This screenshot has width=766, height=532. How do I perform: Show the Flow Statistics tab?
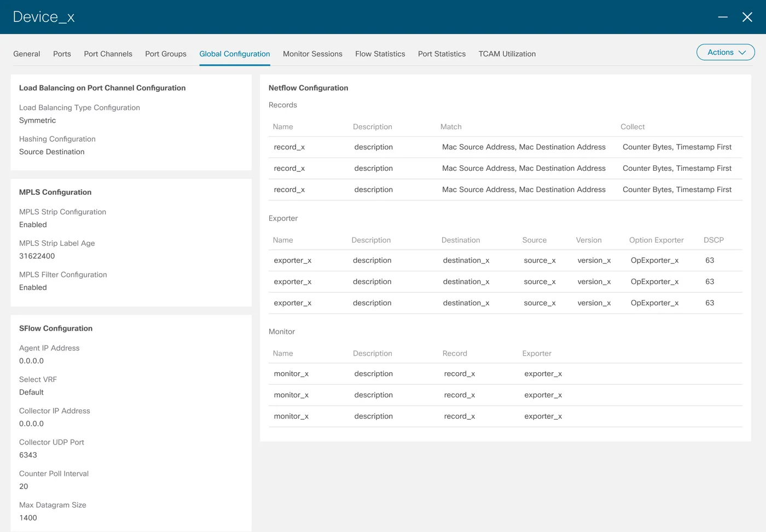[x=380, y=54]
